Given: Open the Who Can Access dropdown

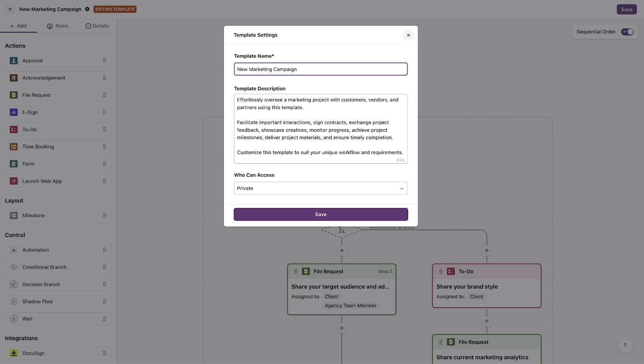Looking at the screenshot, I should tap(321, 188).
